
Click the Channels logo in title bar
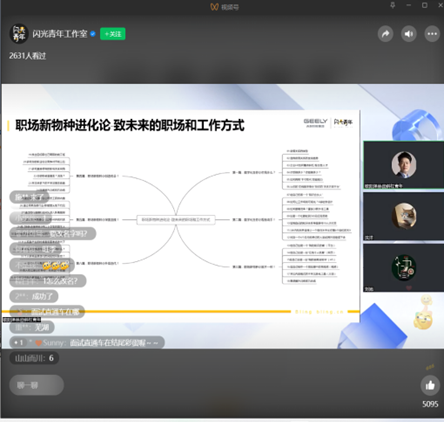point(214,7)
